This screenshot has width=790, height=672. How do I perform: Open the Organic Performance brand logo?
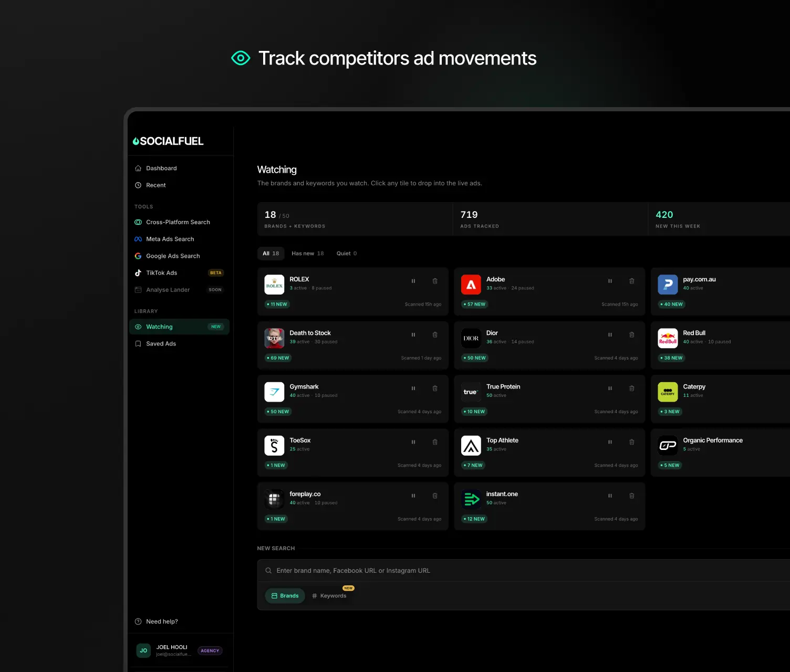pyautogui.click(x=668, y=446)
